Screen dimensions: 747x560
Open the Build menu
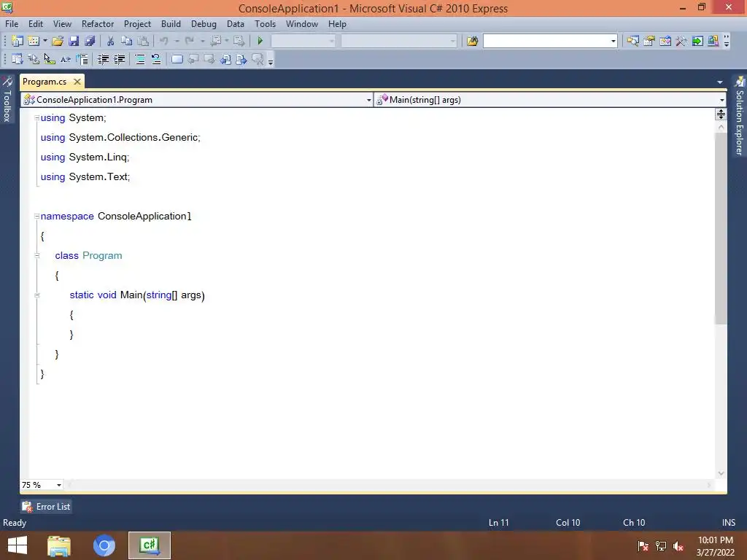click(x=171, y=24)
